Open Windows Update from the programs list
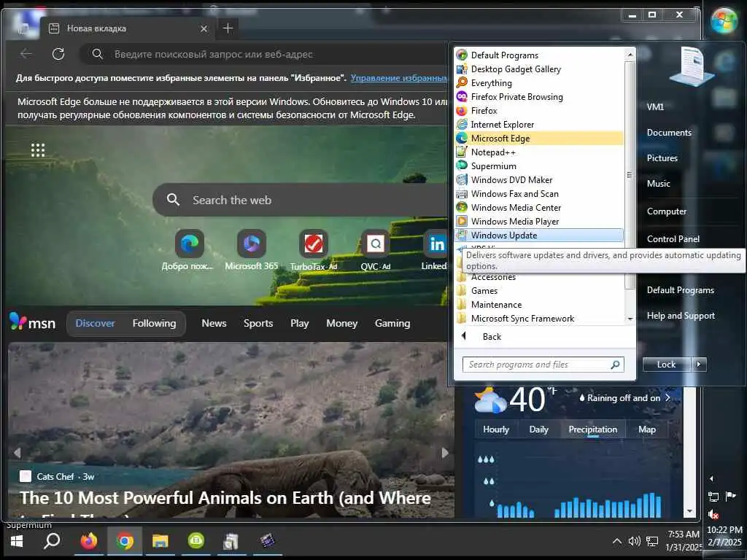The height and width of the screenshot is (560, 747). tap(539, 236)
